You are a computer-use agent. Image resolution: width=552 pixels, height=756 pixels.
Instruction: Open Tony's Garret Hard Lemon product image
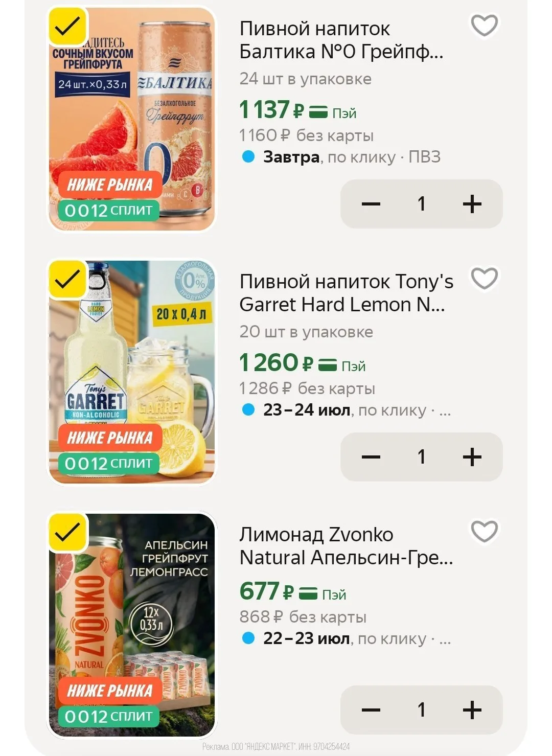click(x=132, y=372)
